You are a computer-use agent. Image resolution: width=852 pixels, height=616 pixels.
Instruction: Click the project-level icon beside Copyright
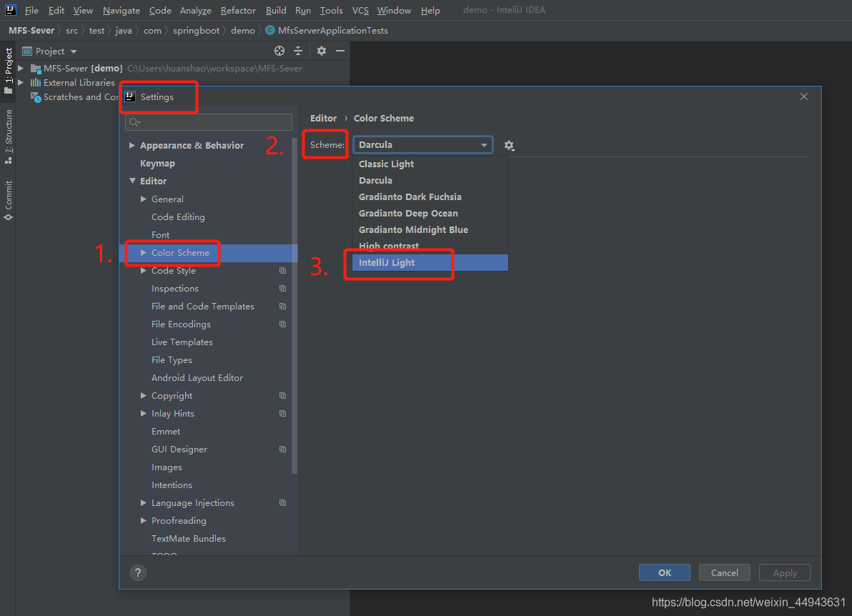click(x=282, y=395)
